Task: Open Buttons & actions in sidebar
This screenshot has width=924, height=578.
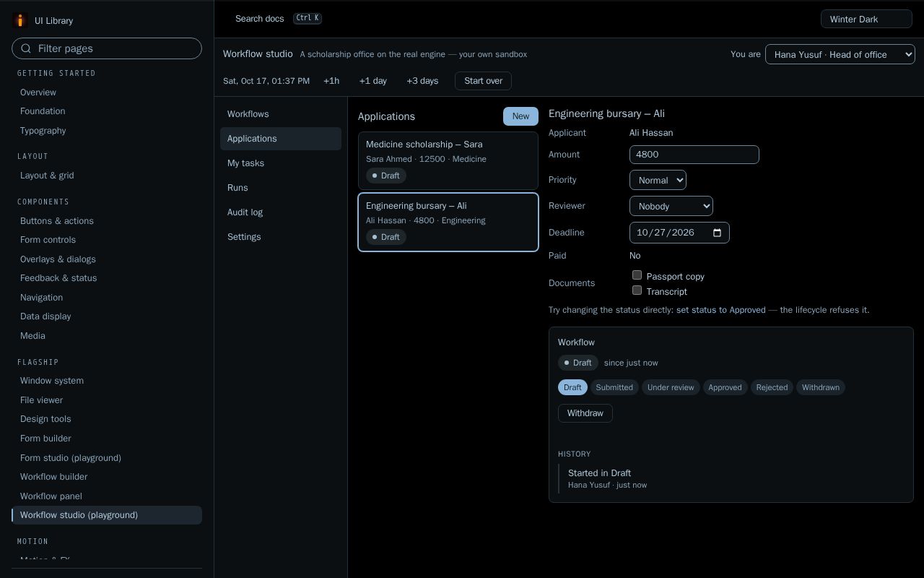Action: (107, 221)
